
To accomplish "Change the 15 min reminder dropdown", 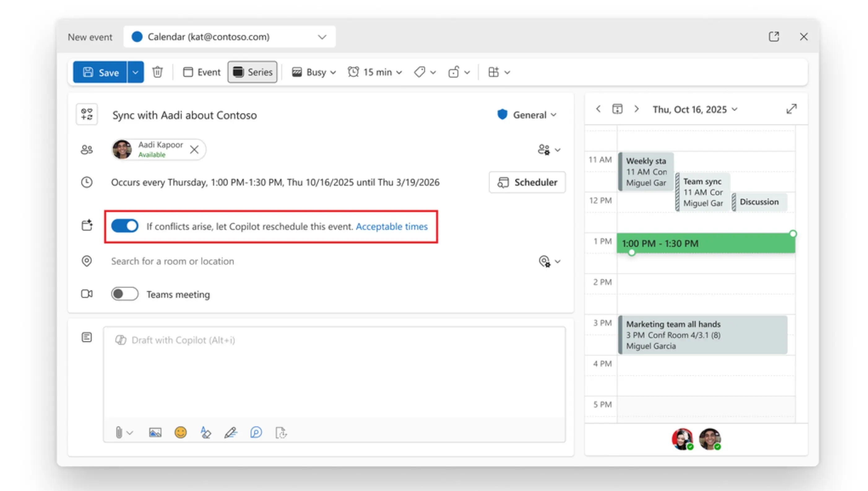I will [x=375, y=72].
